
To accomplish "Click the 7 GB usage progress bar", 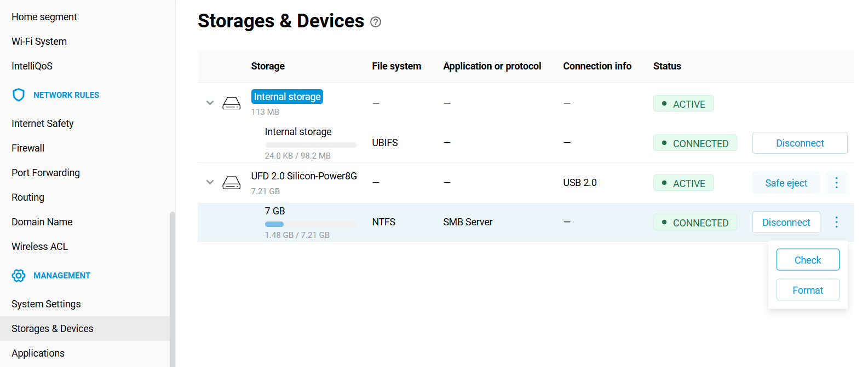I will pos(311,224).
